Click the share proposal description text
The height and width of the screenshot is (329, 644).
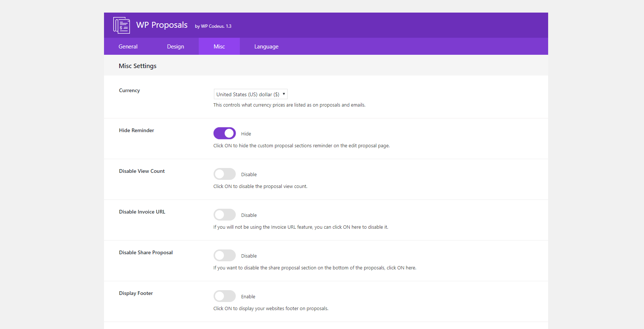pos(315,268)
